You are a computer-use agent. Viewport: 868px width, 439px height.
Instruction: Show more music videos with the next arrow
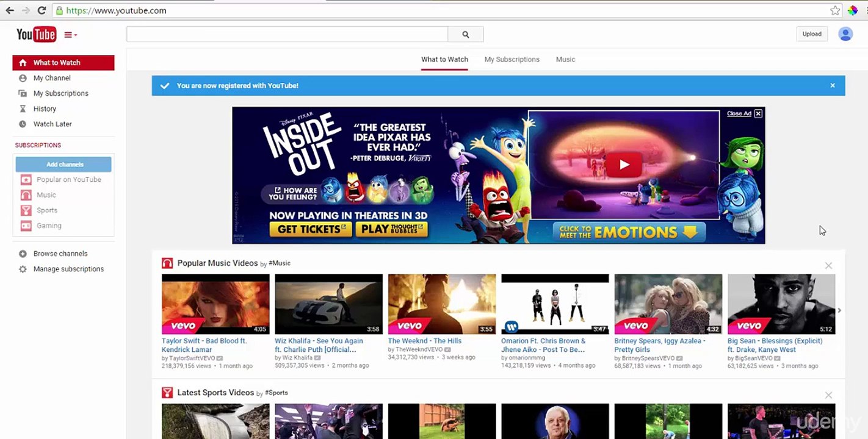click(x=839, y=310)
